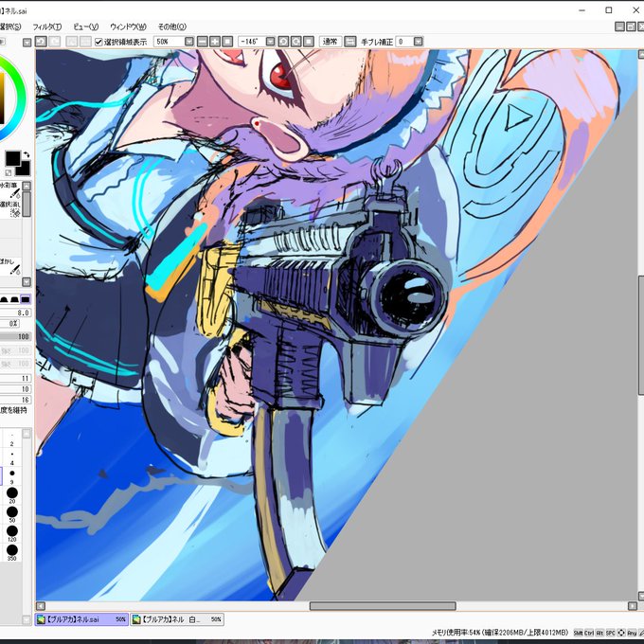Click the brush size 8.0 field

[x=15, y=313]
